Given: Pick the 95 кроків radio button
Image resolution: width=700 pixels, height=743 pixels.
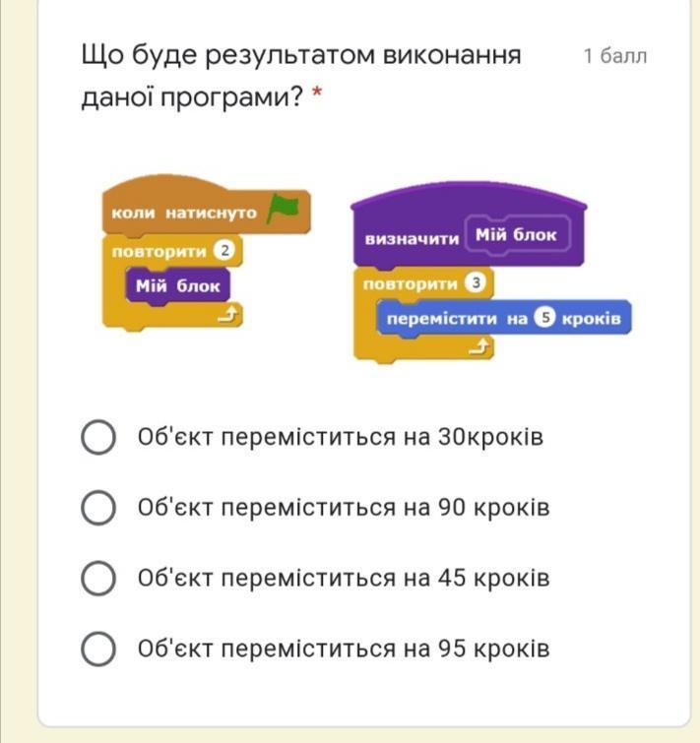Looking at the screenshot, I should point(97,650).
